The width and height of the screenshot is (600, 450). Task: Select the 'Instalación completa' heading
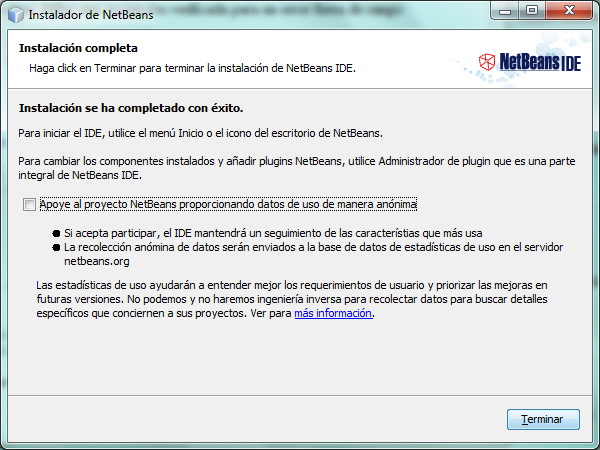pyautogui.click(x=78, y=48)
